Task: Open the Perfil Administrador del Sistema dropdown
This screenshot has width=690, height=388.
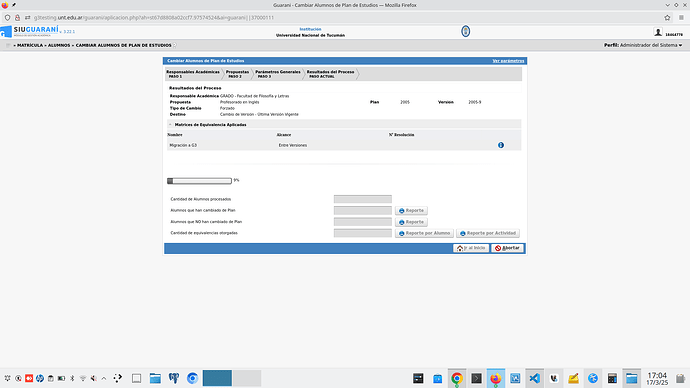Action: coord(643,45)
